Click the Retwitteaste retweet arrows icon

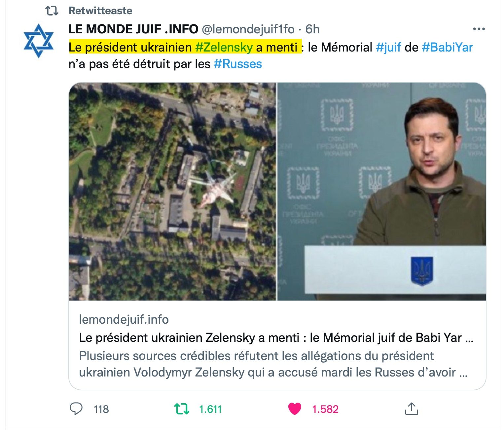(52, 11)
